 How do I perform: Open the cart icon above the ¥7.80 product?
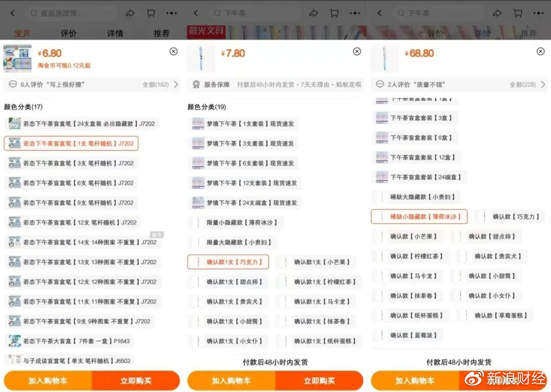pyautogui.click(x=334, y=13)
